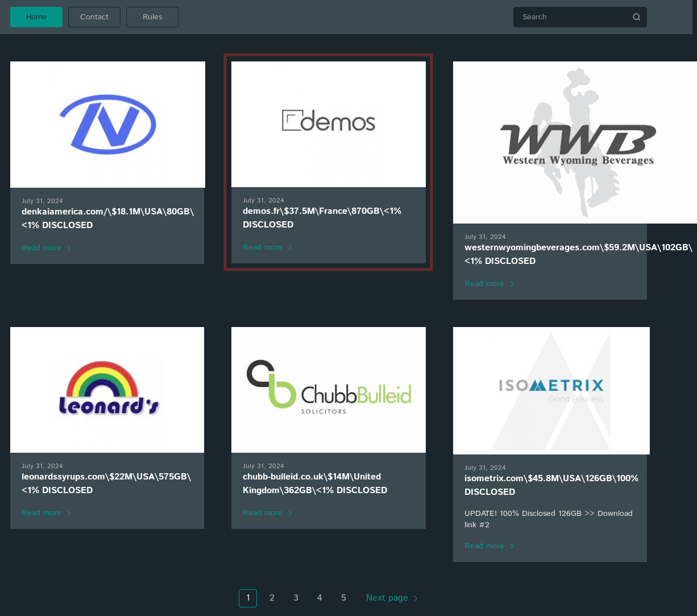Image resolution: width=697 pixels, height=616 pixels.
Task: Click the chevron next to demos.fr Read more
Action: coord(290,247)
